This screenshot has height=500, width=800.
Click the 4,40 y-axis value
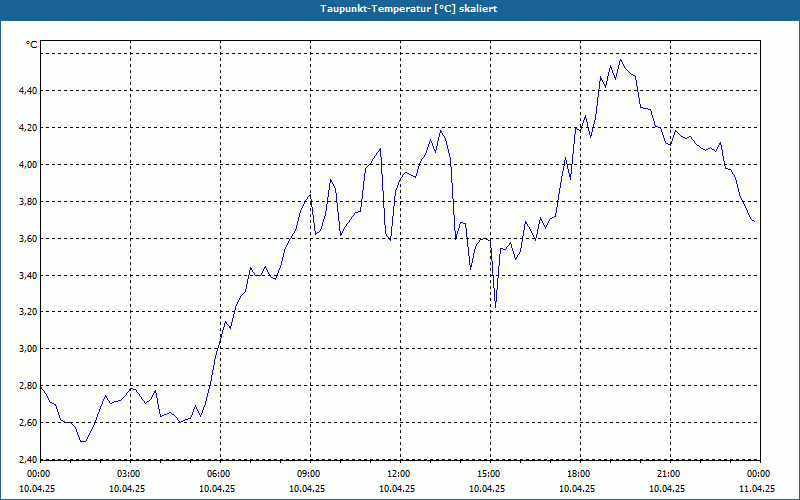coord(28,91)
